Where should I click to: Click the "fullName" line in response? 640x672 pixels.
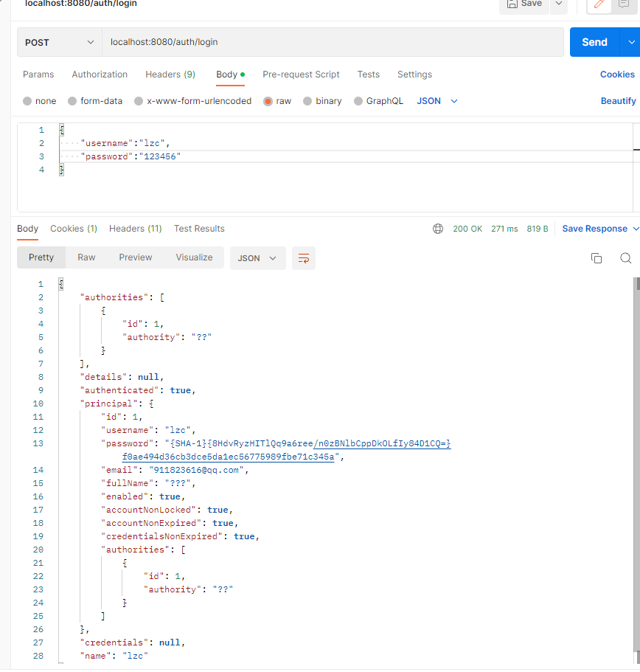(x=148, y=483)
